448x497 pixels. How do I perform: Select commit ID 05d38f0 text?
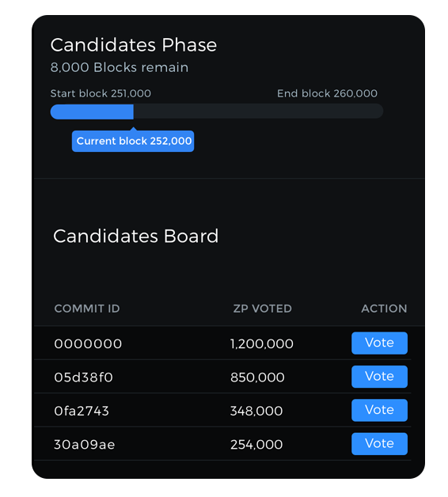point(83,377)
